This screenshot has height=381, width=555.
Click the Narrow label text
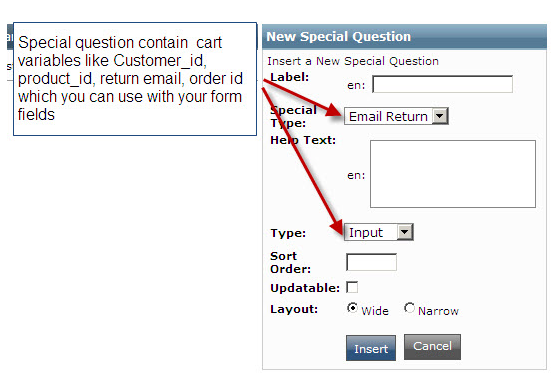438,311
